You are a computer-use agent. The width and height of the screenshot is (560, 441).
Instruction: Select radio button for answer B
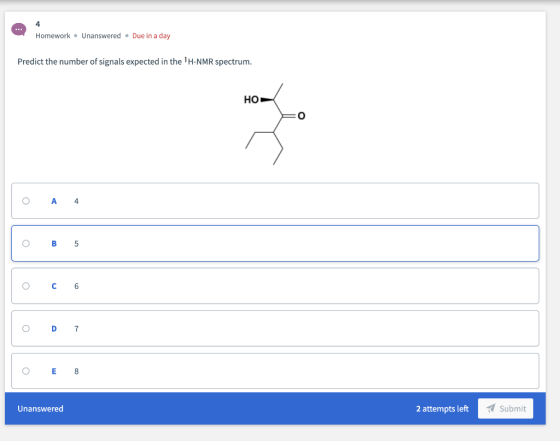pos(26,243)
